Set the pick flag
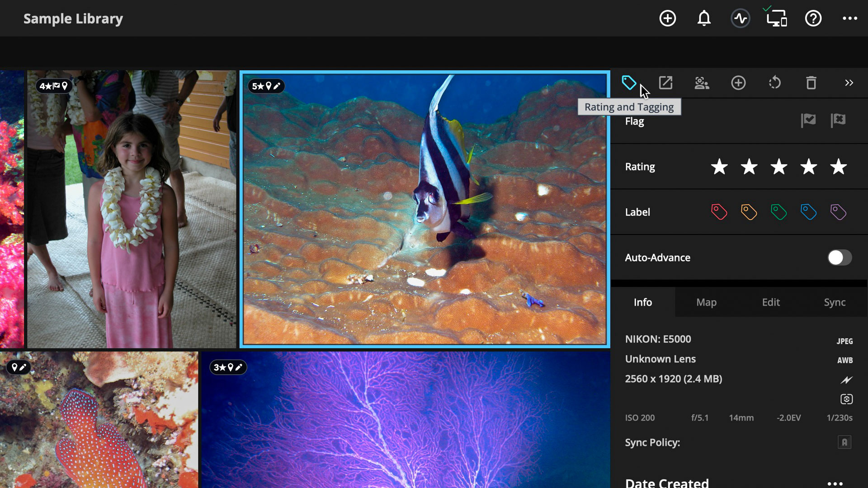 coord(808,120)
